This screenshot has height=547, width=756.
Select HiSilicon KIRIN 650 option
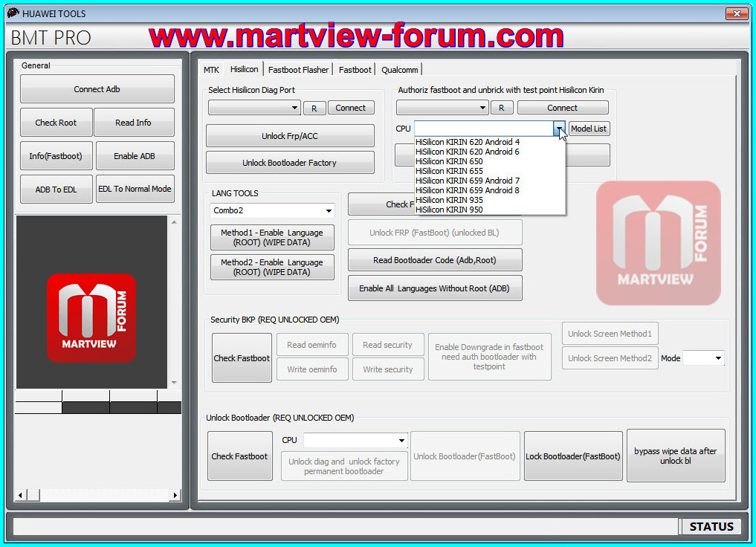[490, 161]
